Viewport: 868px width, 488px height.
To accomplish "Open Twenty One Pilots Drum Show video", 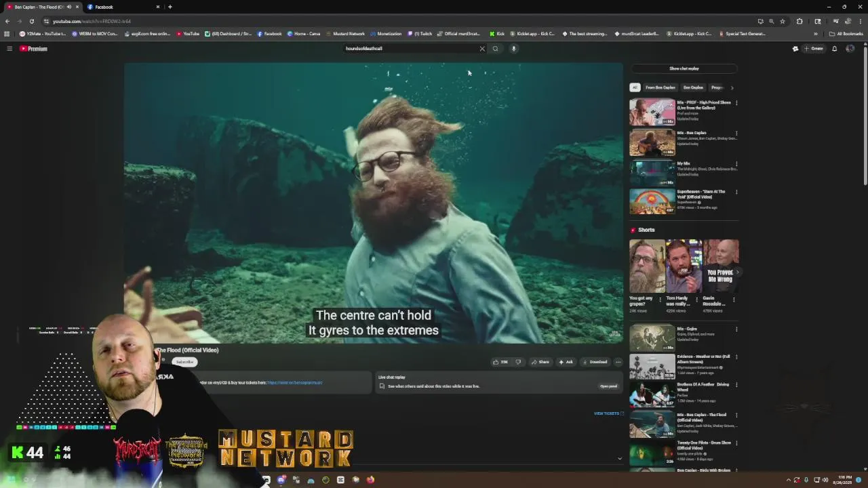I will coord(652,452).
